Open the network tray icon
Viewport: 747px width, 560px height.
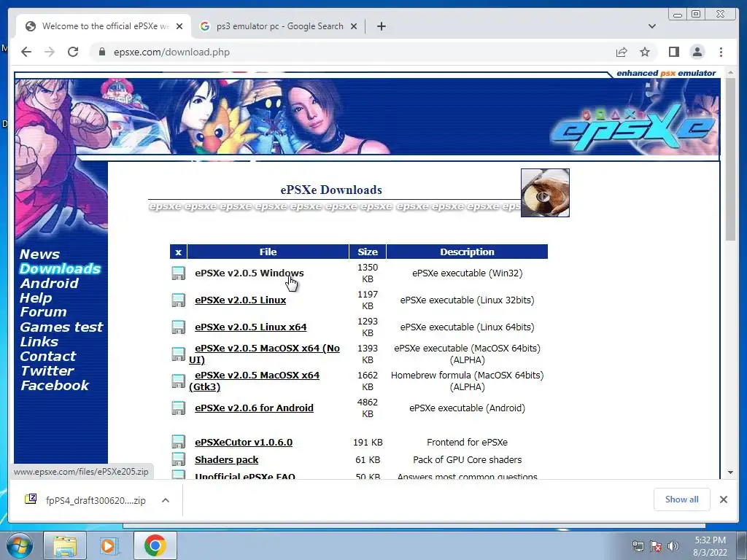638,546
